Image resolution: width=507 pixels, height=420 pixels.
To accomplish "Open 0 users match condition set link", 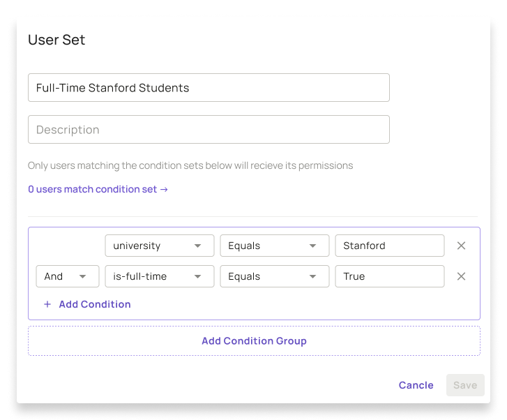I will (98, 189).
